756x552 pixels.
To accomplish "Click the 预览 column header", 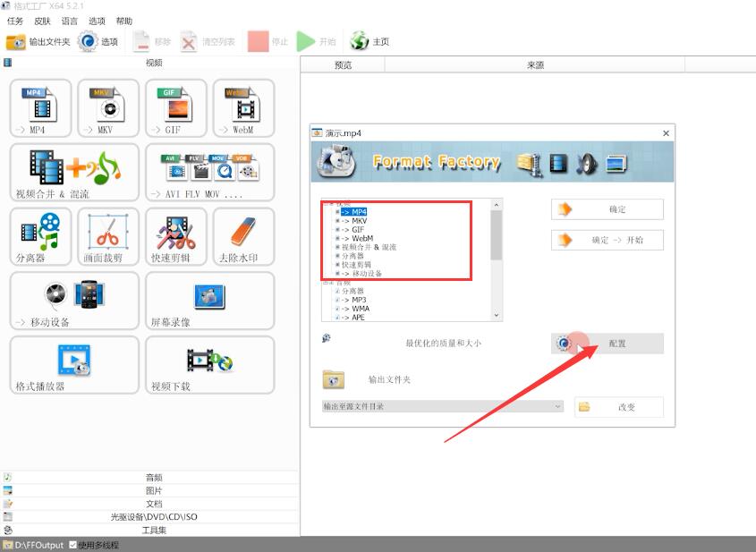I will pyautogui.click(x=343, y=64).
